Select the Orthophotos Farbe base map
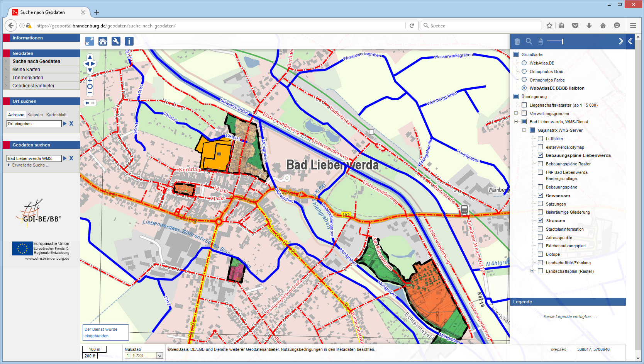644x364 pixels. [524, 80]
